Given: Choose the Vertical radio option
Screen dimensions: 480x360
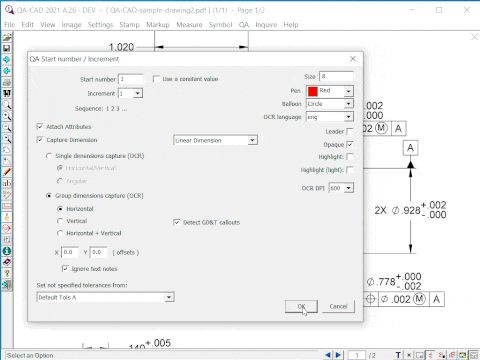Looking at the screenshot, I should (x=60, y=221).
